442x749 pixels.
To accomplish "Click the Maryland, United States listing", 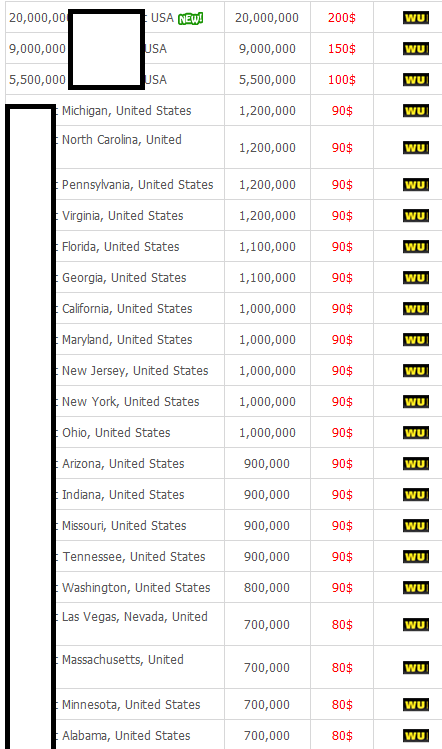I will (127, 340).
